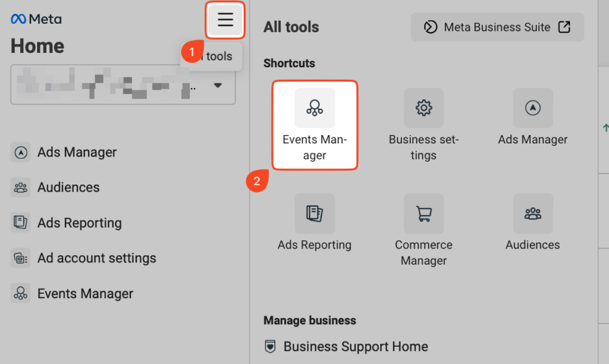The height and width of the screenshot is (364, 609).
Task: Choose Events Manager in sidebar list
Action: point(85,294)
